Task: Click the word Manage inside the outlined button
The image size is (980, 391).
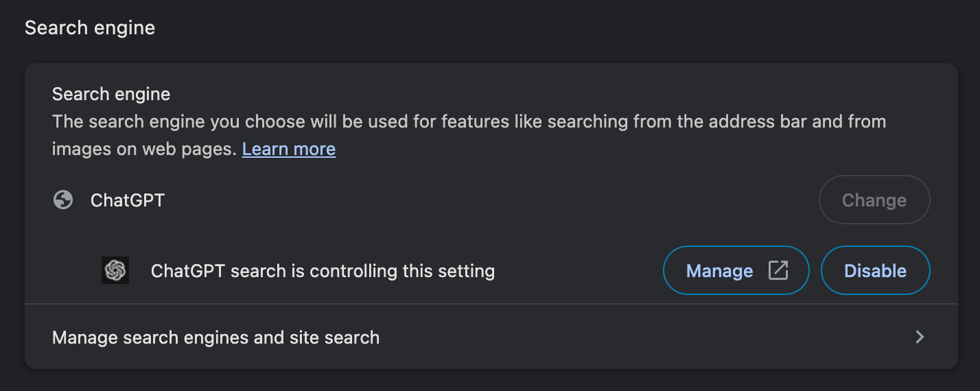Action: (x=720, y=271)
